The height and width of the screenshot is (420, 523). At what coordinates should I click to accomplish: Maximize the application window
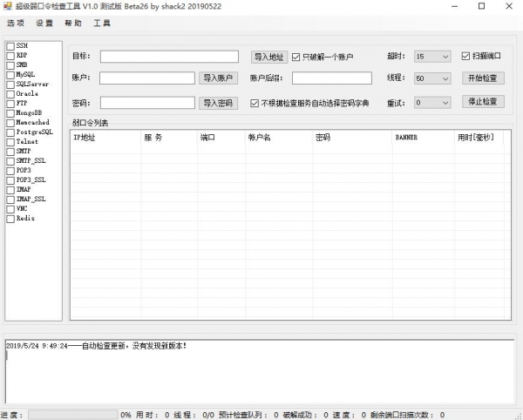pyautogui.click(x=482, y=6)
